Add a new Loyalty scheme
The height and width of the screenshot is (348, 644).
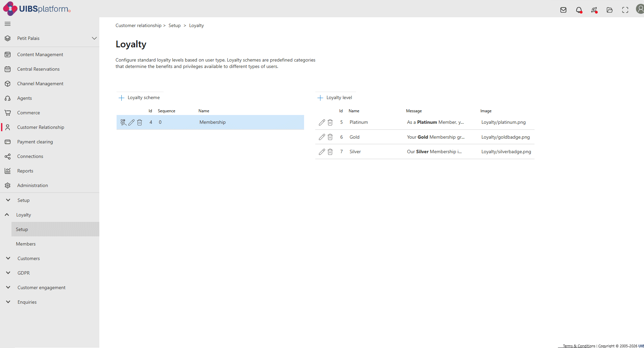coord(140,98)
